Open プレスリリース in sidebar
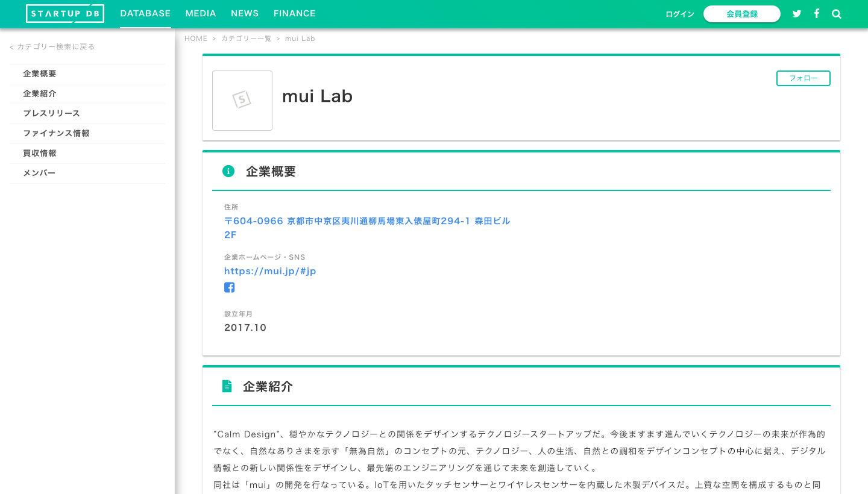The height and width of the screenshot is (494, 868). click(87, 113)
